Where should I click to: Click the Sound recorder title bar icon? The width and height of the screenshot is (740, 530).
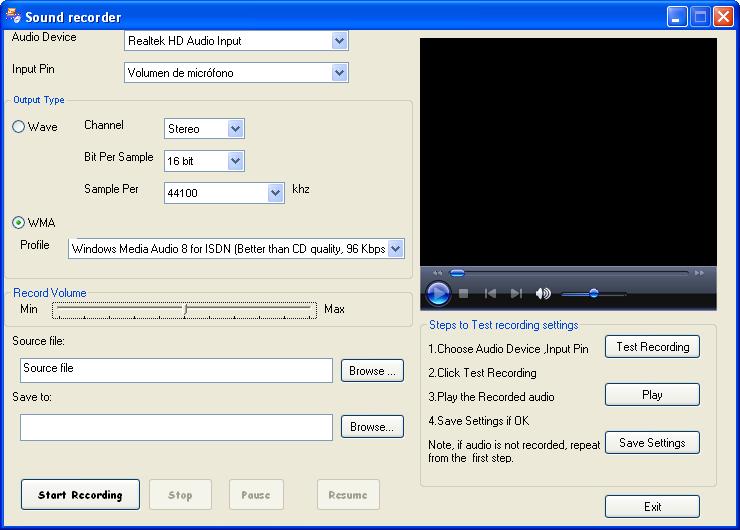pyautogui.click(x=14, y=16)
